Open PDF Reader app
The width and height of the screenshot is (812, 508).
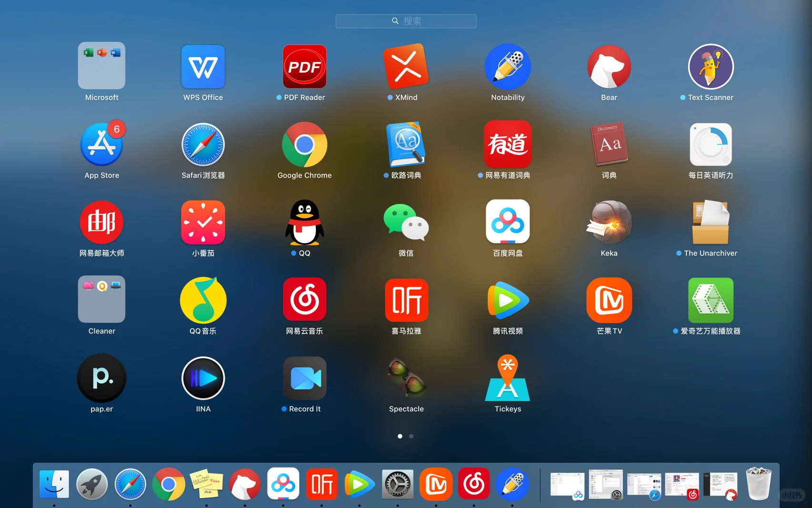pos(304,66)
